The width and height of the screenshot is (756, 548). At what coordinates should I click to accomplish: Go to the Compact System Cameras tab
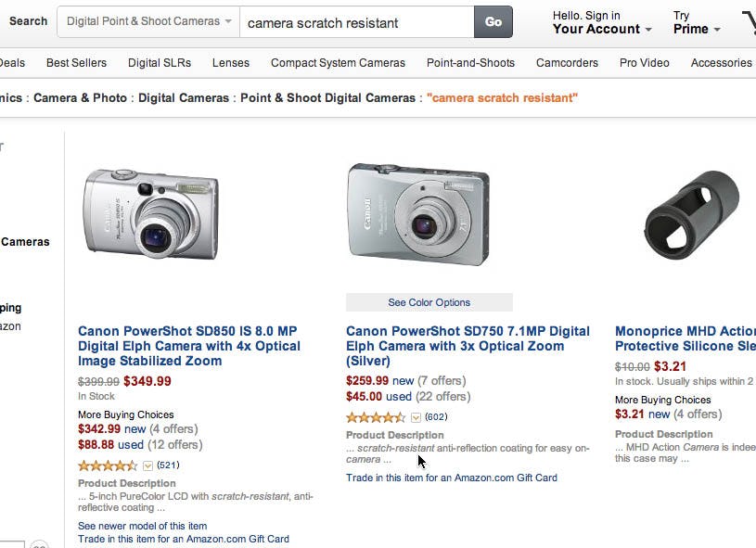click(x=338, y=63)
